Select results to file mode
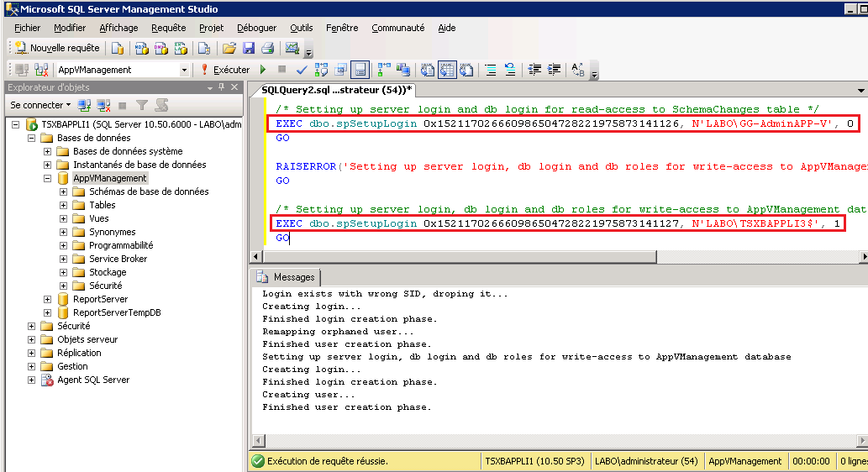Viewport: 868px width, 472px height. [x=466, y=70]
